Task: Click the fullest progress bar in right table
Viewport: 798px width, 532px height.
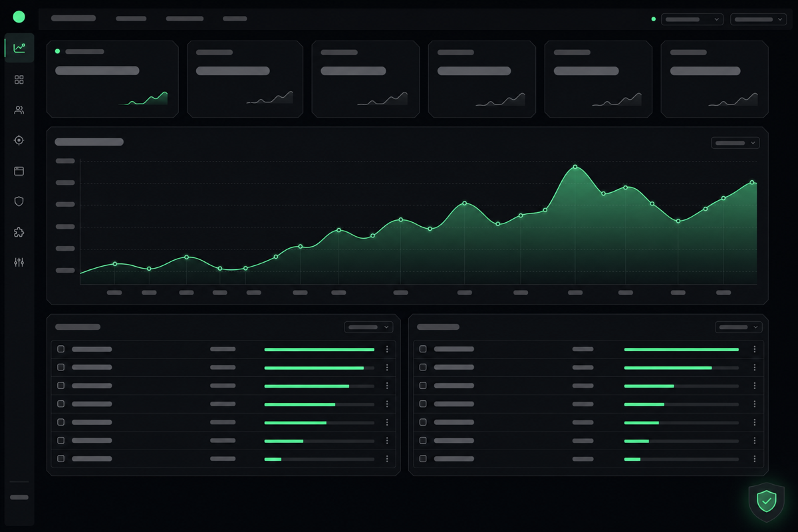Action: coord(682,349)
